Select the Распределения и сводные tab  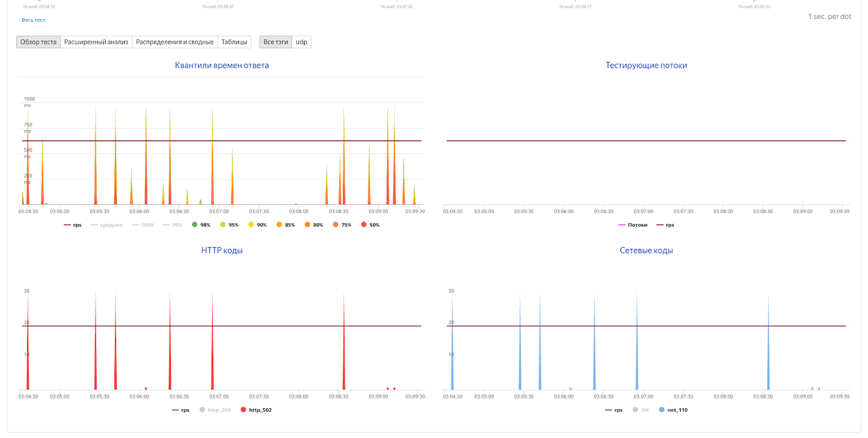tap(175, 42)
